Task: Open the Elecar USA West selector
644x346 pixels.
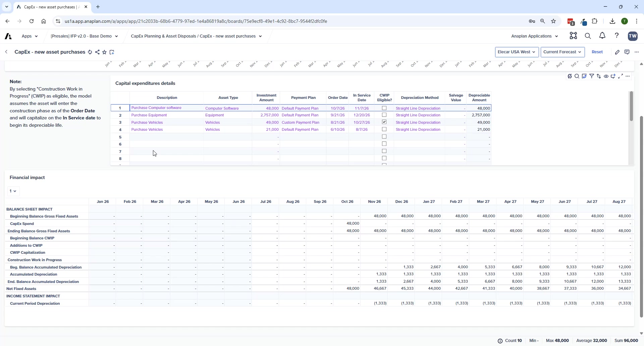Action: coord(517,52)
